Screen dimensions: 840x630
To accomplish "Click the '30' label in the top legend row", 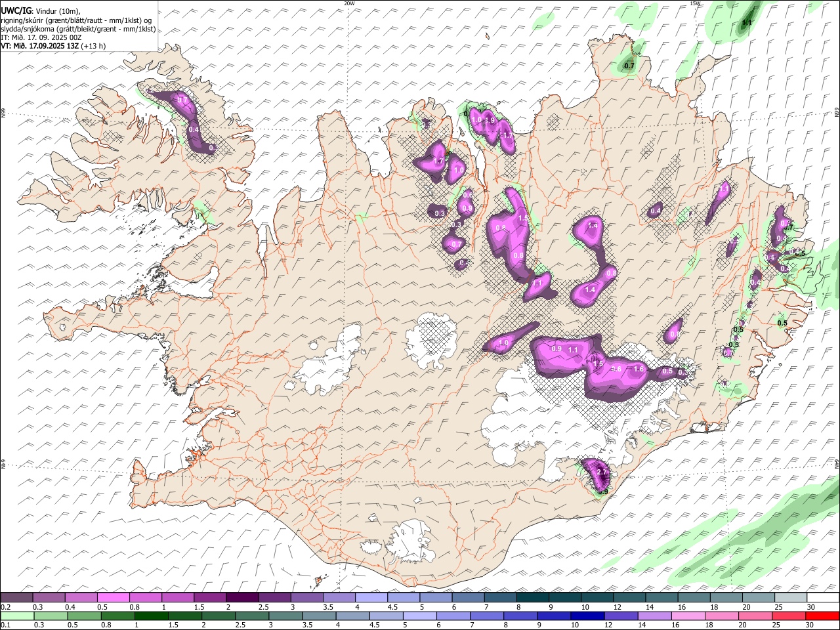I will pos(811,607).
